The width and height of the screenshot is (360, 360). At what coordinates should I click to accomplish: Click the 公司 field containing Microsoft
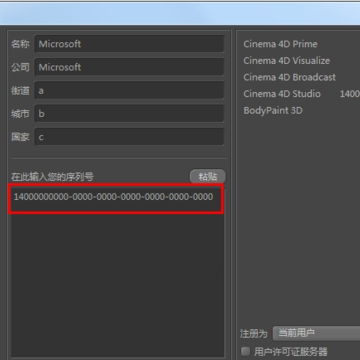tap(129, 67)
